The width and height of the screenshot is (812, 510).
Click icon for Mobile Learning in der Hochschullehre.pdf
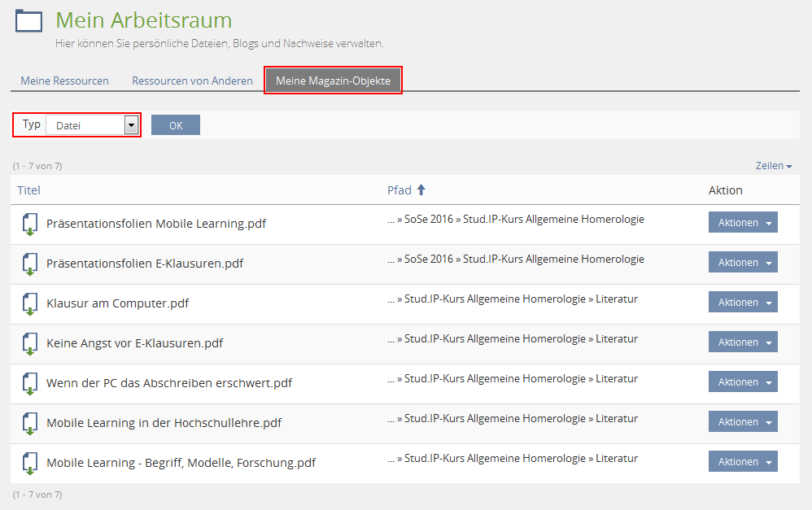(x=29, y=423)
